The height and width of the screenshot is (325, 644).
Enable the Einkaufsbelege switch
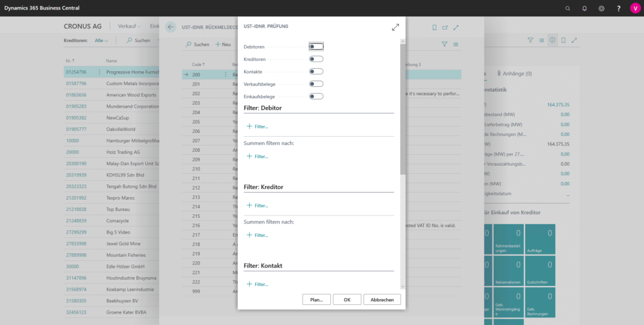click(x=316, y=96)
